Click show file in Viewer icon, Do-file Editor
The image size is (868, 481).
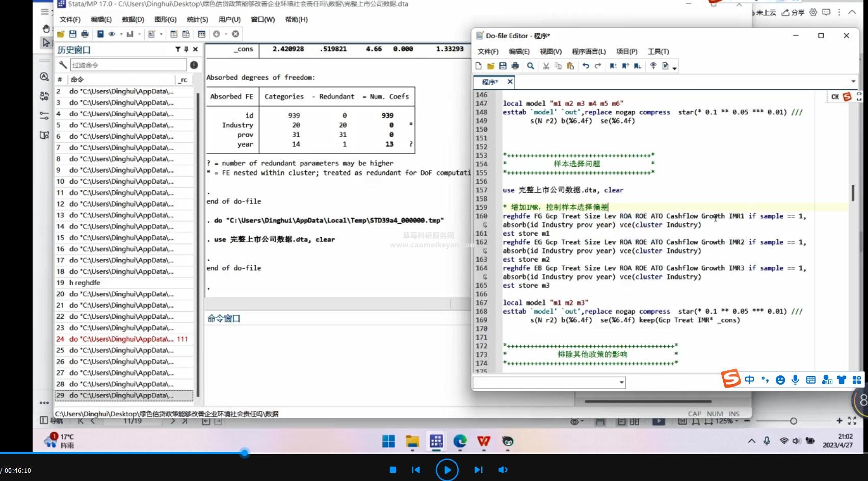coord(653,66)
